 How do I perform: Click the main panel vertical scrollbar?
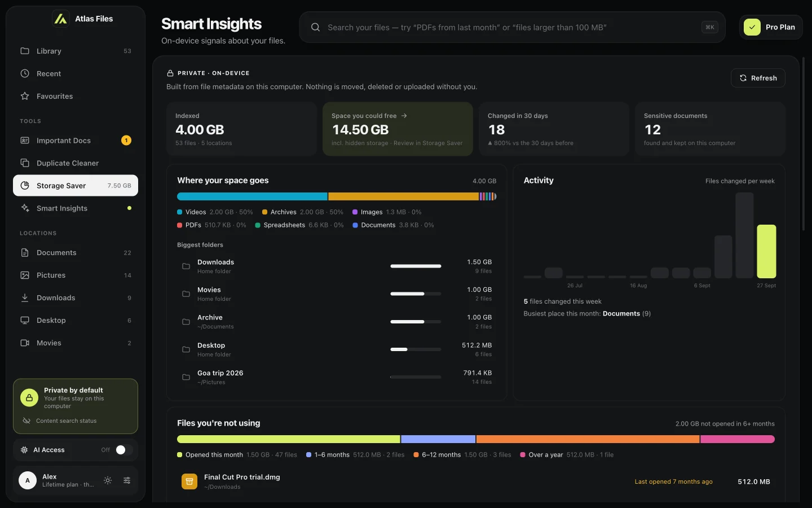[x=804, y=143]
